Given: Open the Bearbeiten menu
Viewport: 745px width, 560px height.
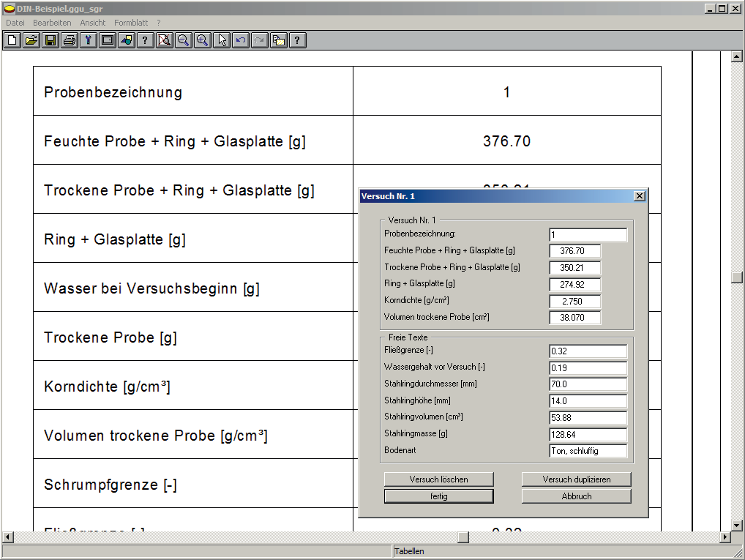Looking at the screenshot, I should tap(52, 23).
